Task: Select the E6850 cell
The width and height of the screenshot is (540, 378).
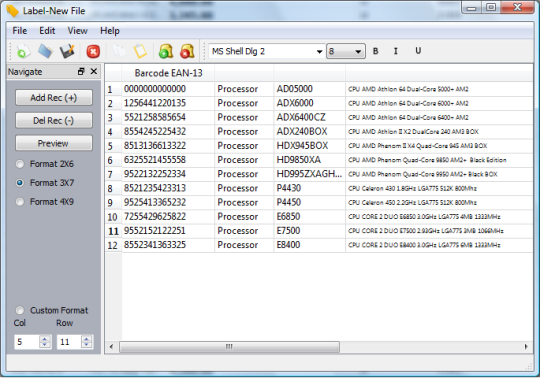Action: 310,217
